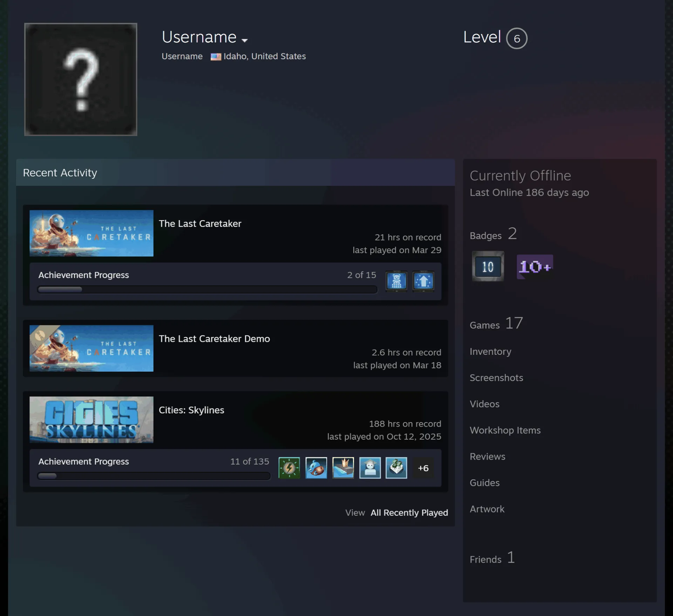Click 'Idaho, United States' location text

(265, 56)
